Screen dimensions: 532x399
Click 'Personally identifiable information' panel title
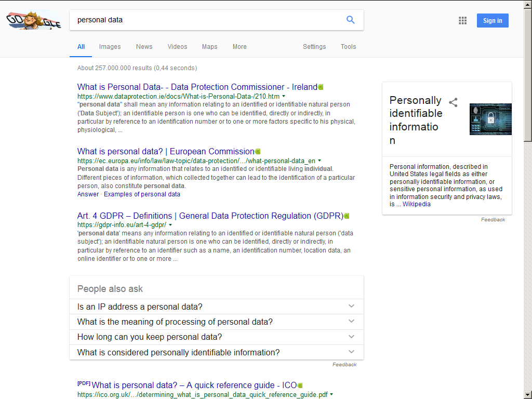click(x=416, y=120)
